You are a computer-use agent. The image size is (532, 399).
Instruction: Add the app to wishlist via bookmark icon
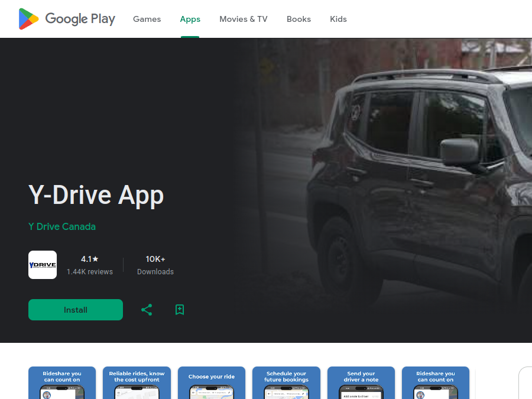180,310
